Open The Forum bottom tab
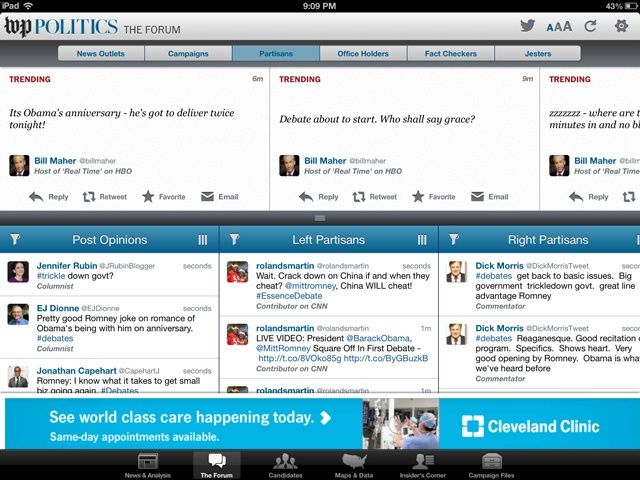Viewport: 640px width, 480px height. tap(217, 466)
